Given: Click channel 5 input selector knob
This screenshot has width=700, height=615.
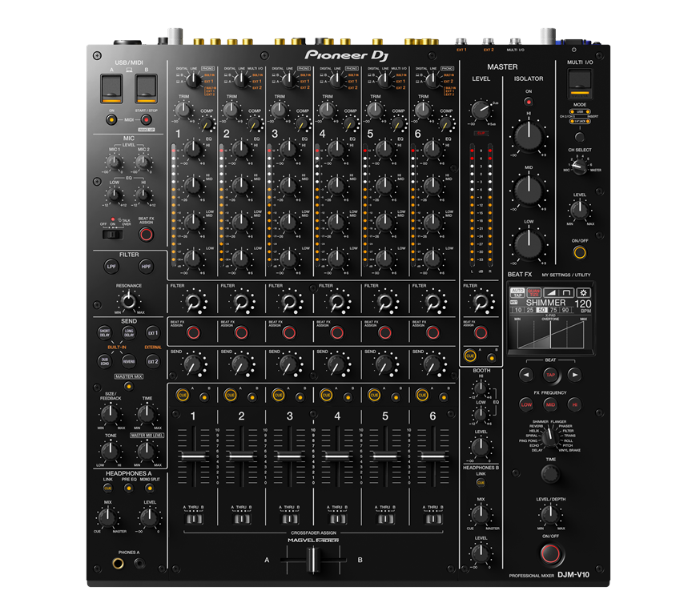Looking at the screenshot, I should click(x=384, y=80).
